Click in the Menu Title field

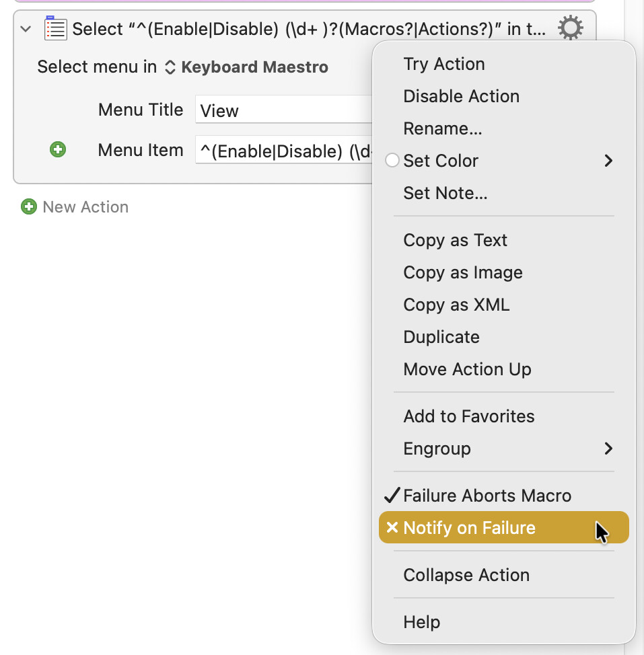coord(283,110)
